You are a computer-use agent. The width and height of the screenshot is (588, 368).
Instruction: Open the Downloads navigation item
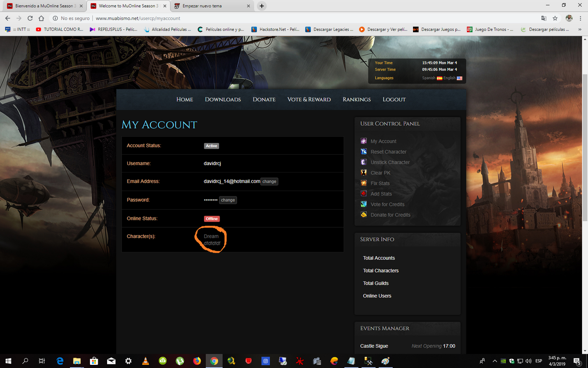click(x=223, y=99)
